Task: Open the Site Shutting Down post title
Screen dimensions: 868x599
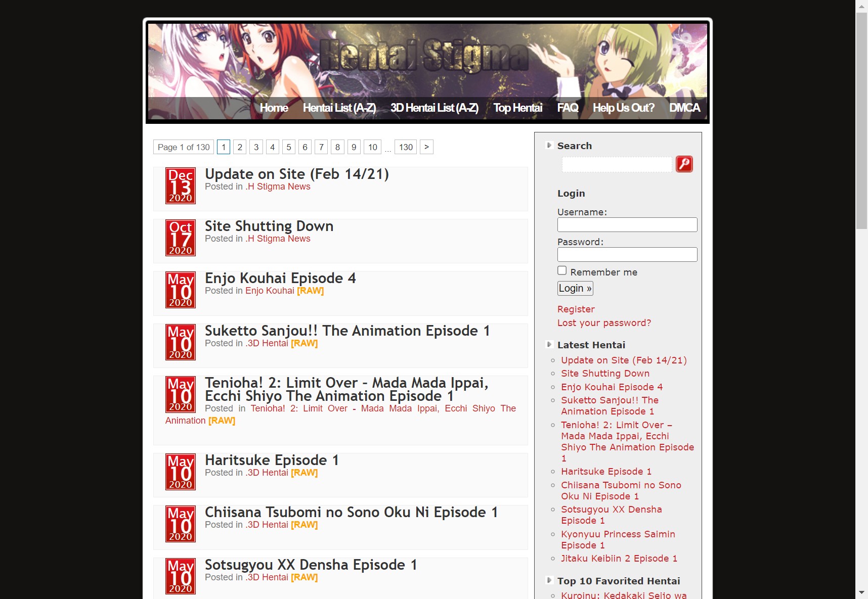Action: click(269, 226)
